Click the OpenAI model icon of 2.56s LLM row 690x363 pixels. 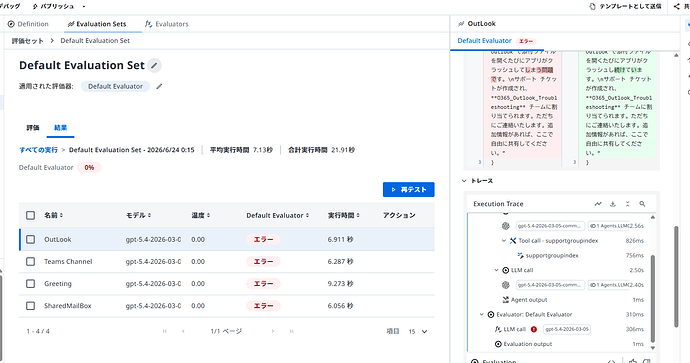(506, 226)
